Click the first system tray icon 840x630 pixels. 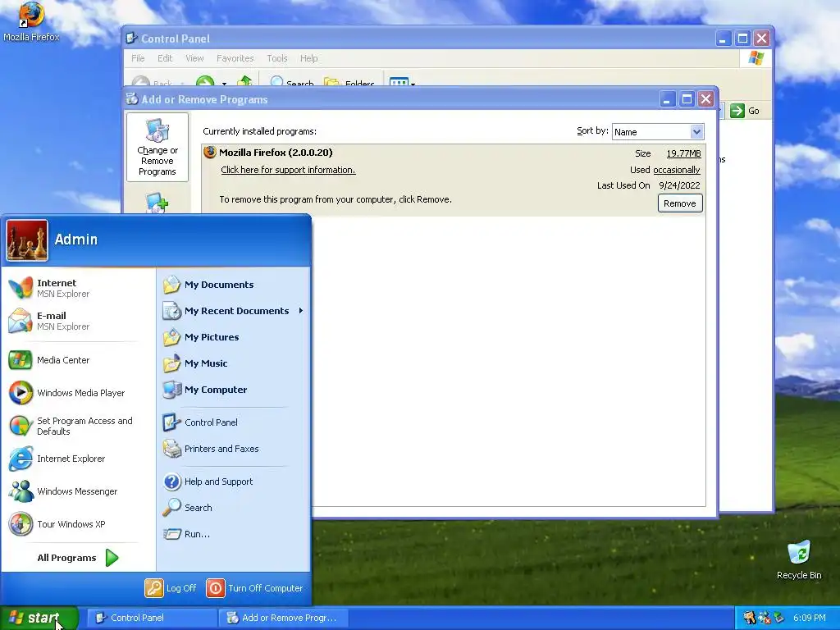(749, 618)
